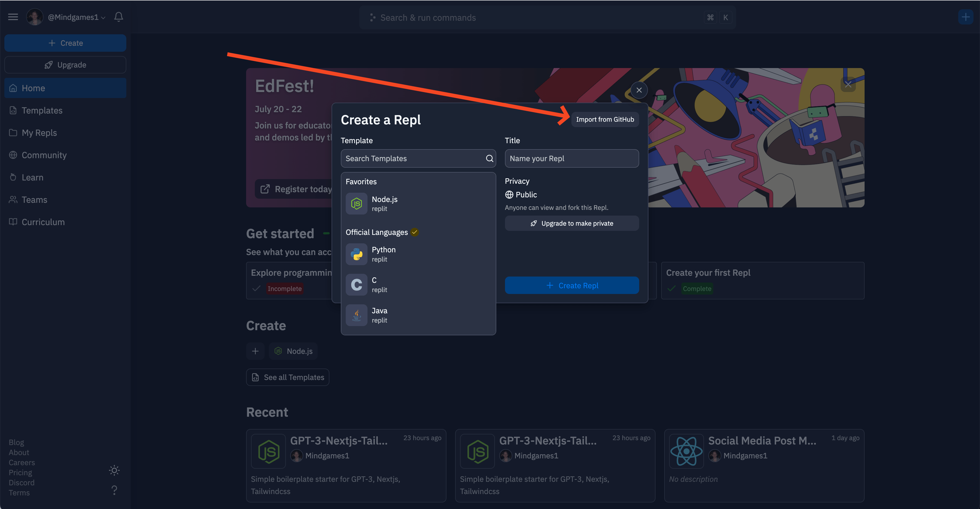This screenshot has height=509, width=980.
Task: Open the Community menu item
Action: click(44, 154)
